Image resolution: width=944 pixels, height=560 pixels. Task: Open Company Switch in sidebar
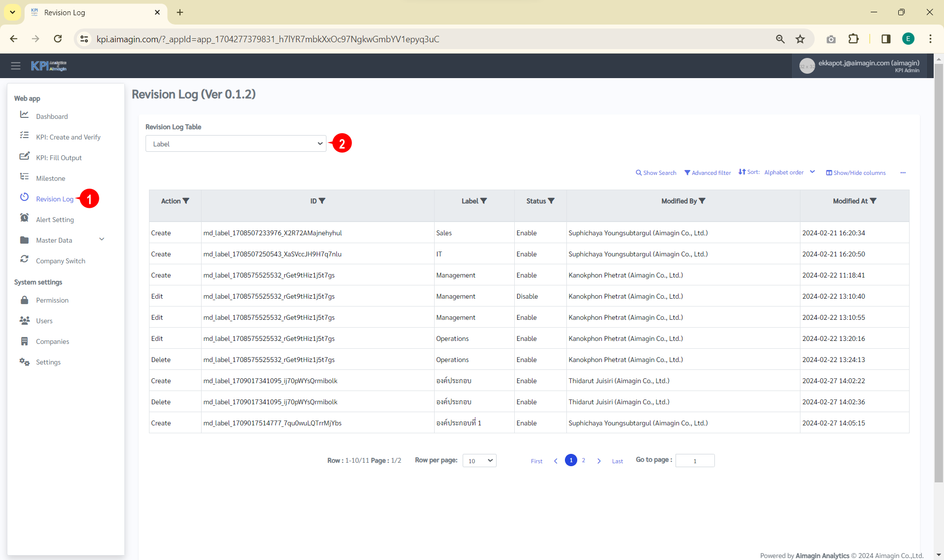click(60, 261)
